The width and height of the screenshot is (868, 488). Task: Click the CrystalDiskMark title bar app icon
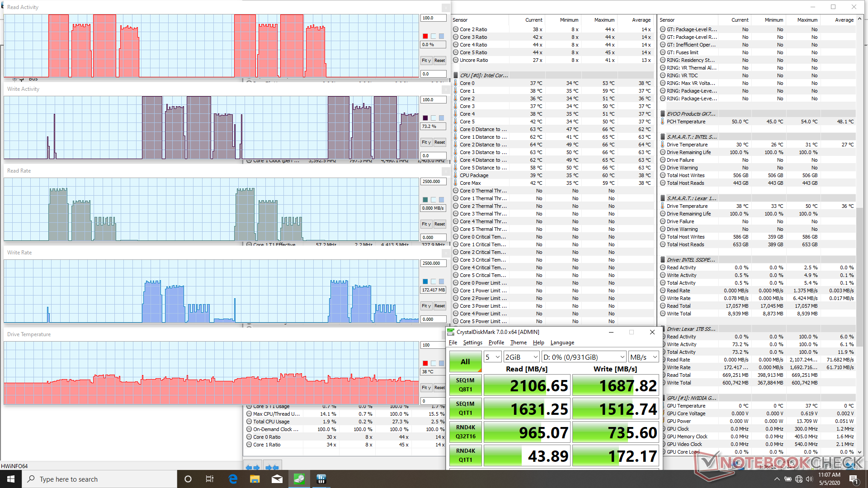pos(451,332)
